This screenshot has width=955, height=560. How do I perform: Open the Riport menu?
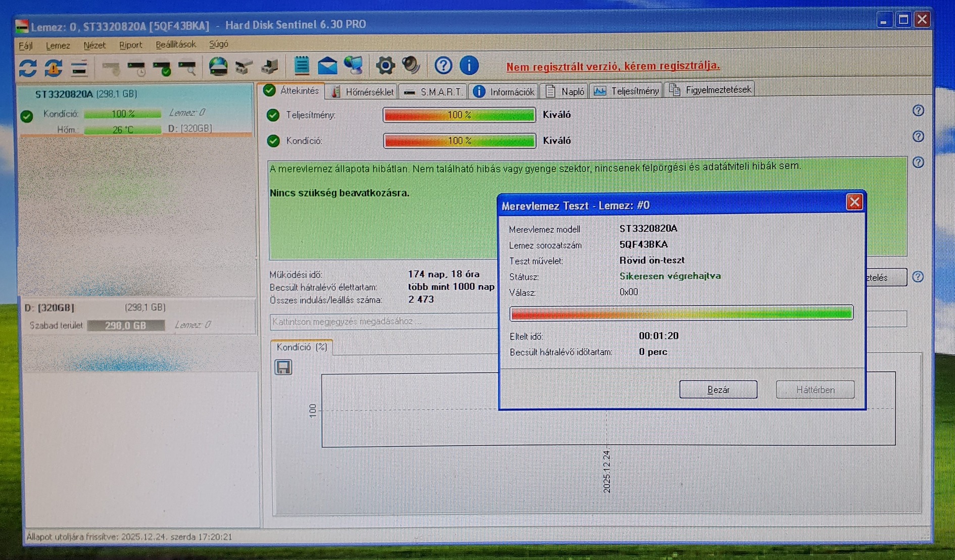click(x=130, y=45)
